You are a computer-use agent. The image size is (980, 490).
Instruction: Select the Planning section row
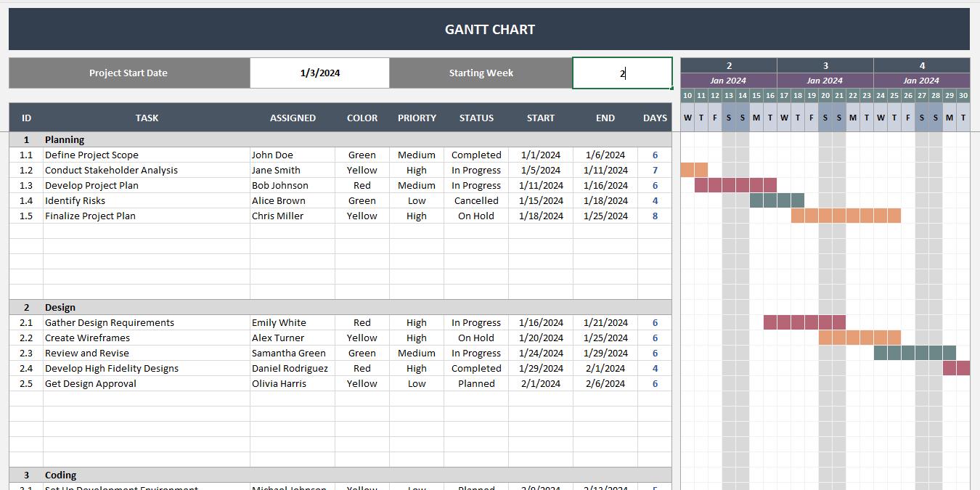[x=340, y=139]
